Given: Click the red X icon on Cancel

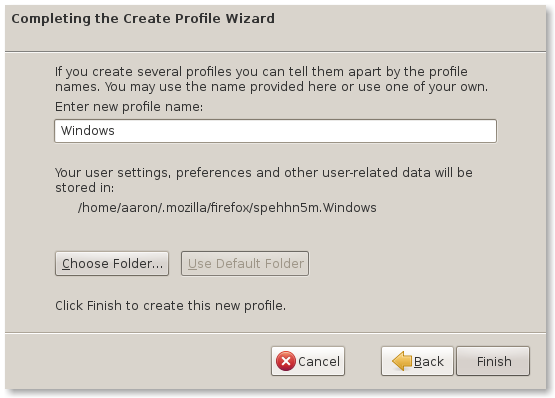Looking at the screenshot, I should pyautogui.click(x=286, y=361).
